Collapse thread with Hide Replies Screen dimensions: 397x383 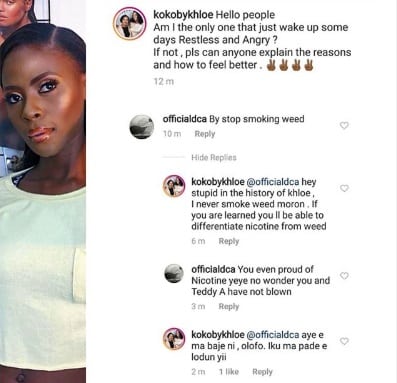(214, 157)
